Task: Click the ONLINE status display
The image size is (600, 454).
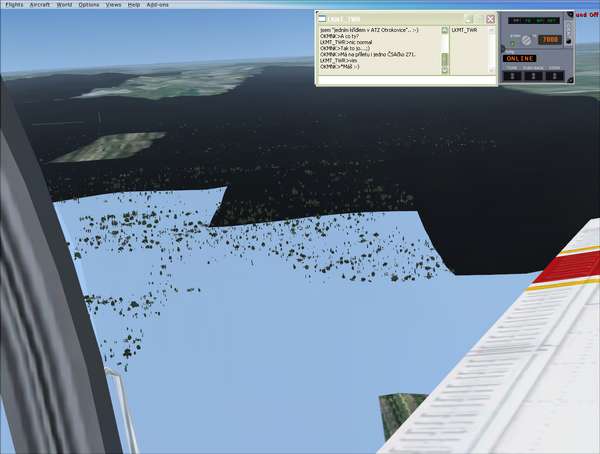Action: (520, 59)
